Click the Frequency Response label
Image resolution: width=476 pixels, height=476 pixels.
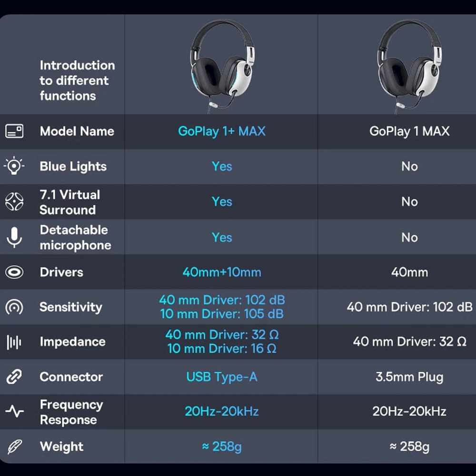coord(71,412)
